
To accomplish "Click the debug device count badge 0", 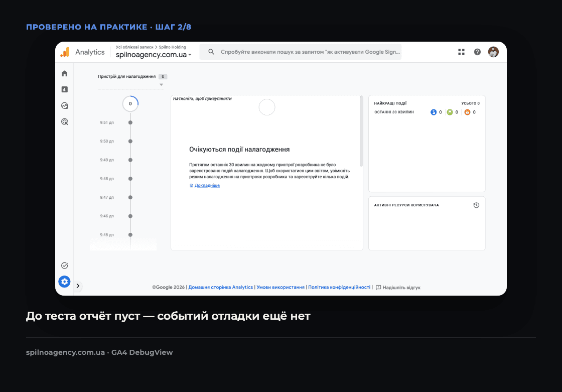I will (x=163, y=76).
